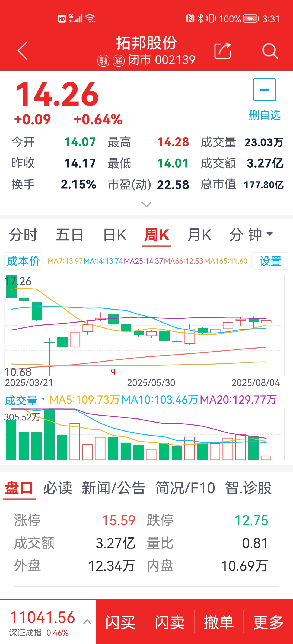
Task: Open chart 设置 settings button
Action: [x=270, y=261]
